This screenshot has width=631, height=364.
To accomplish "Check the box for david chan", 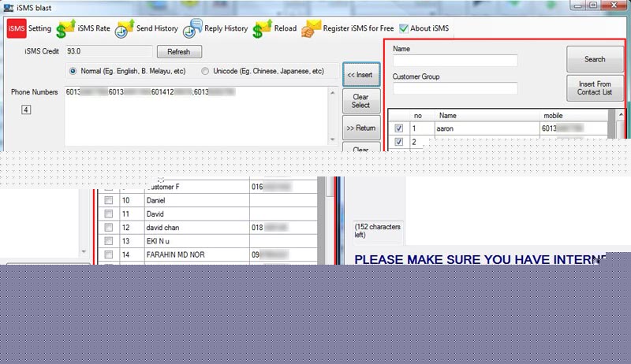I will click(x=109, y=228).
